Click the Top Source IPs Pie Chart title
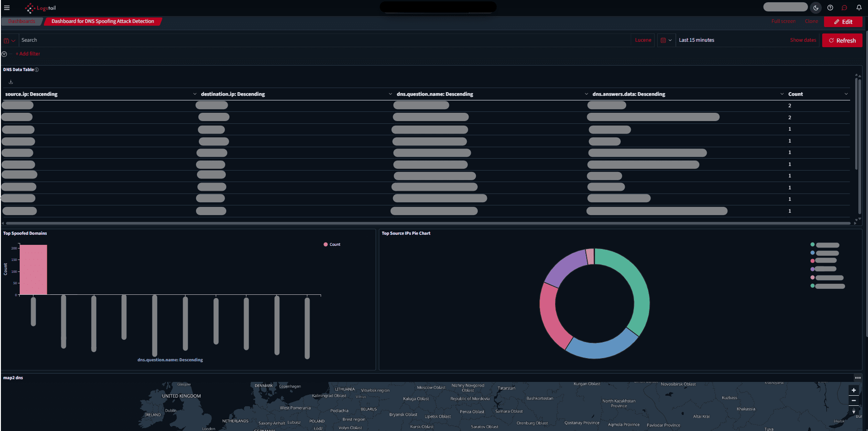 [406, 233]
